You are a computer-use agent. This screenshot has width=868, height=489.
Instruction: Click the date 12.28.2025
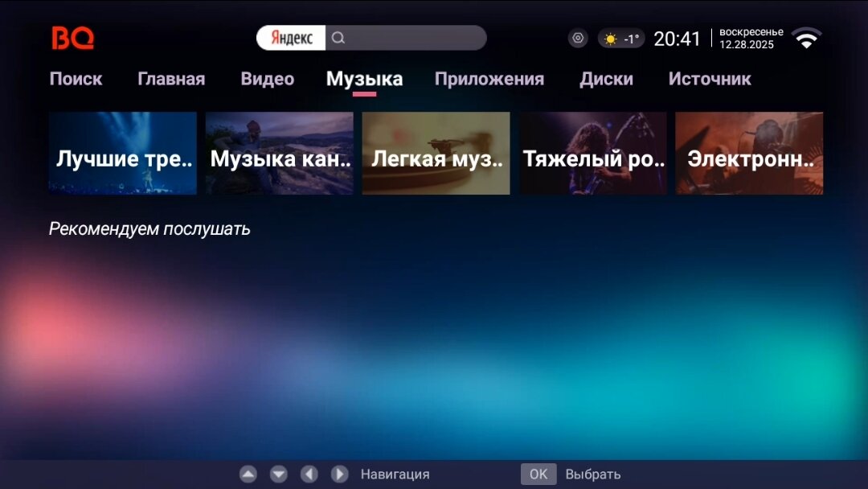[x=746, y=45]
